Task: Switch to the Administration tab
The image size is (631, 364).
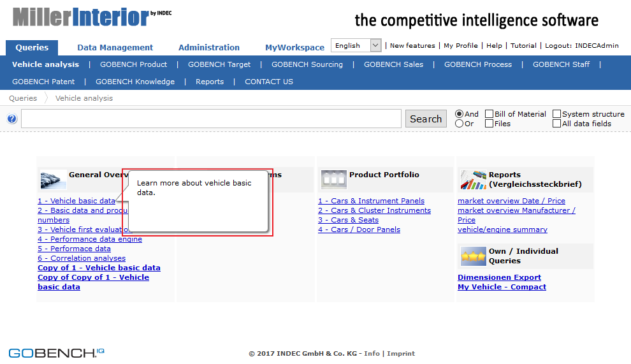Action: 209,48
